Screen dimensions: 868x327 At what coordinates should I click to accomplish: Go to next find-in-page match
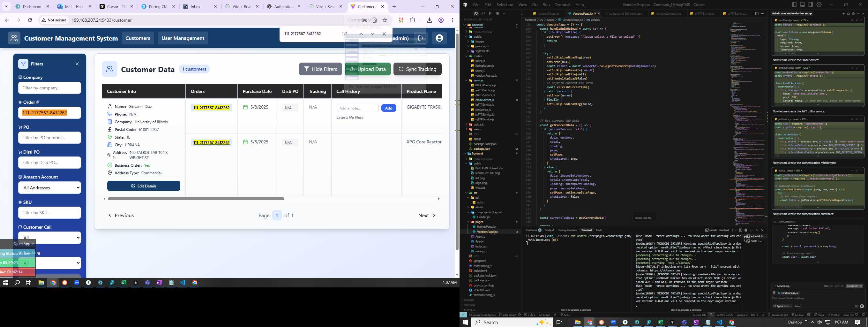pos(373,34)
